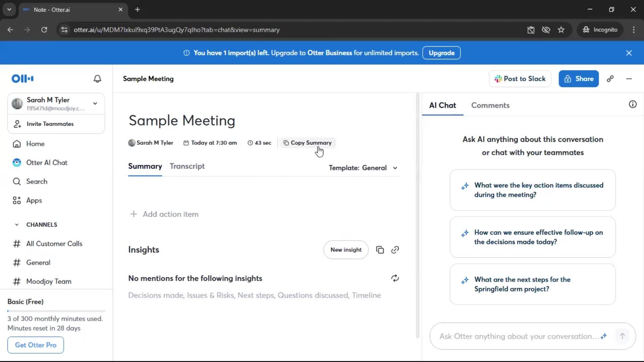This screenshot has height=362, width=644.
Task: Switch to the Summary tab
Action: point(145,167)
